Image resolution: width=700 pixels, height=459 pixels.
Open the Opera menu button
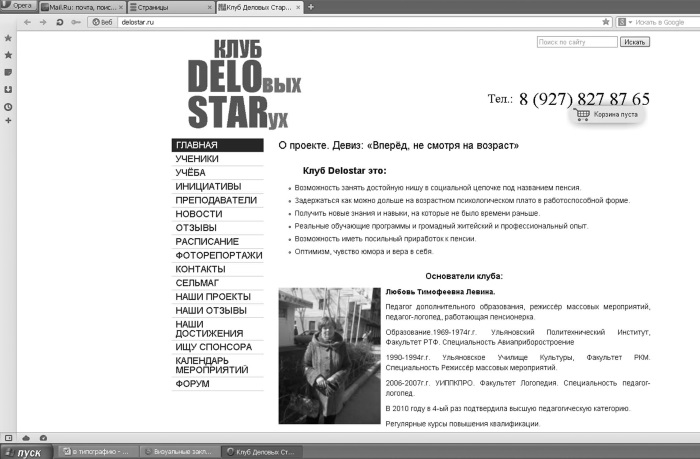18,6
